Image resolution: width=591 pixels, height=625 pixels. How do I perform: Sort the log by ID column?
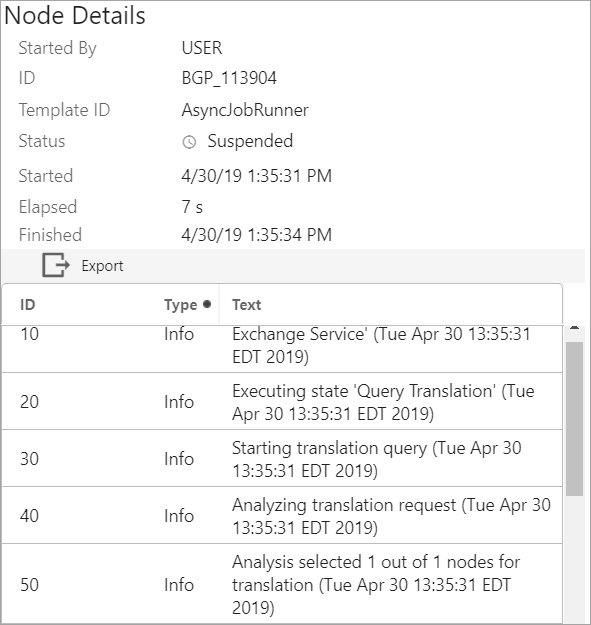28,305
